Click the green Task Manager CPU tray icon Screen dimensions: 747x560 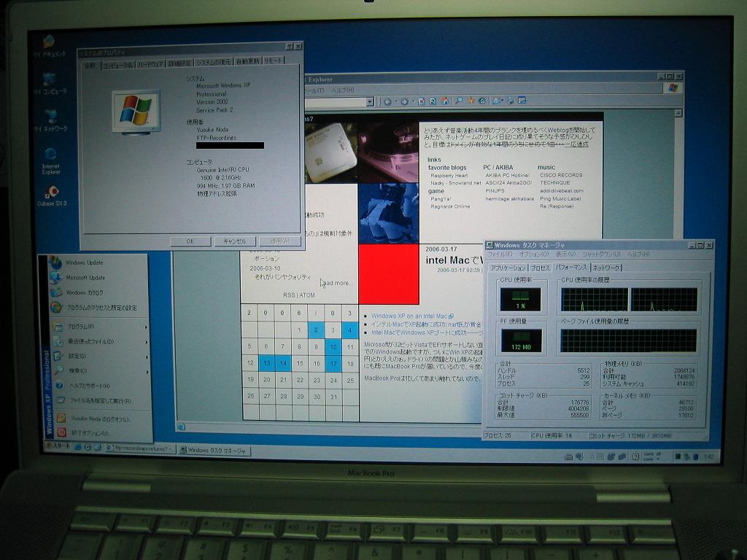678,456
